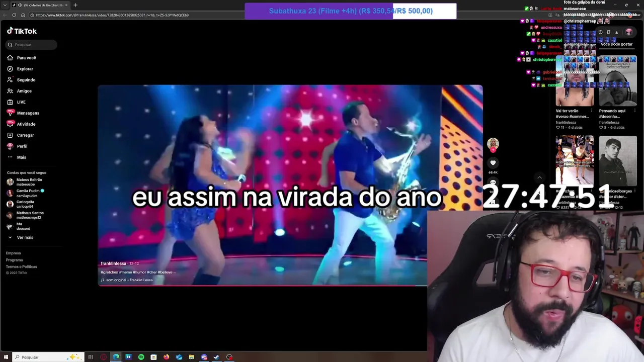This screenshot has height=362, width=644.
Task: Click the browser home button
Action: (23, 15)
